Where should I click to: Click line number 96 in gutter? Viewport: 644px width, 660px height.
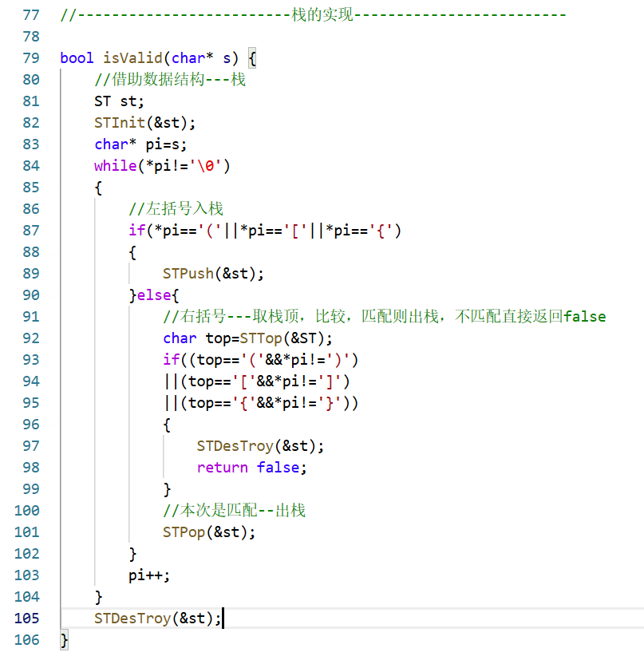coord(31,425)
